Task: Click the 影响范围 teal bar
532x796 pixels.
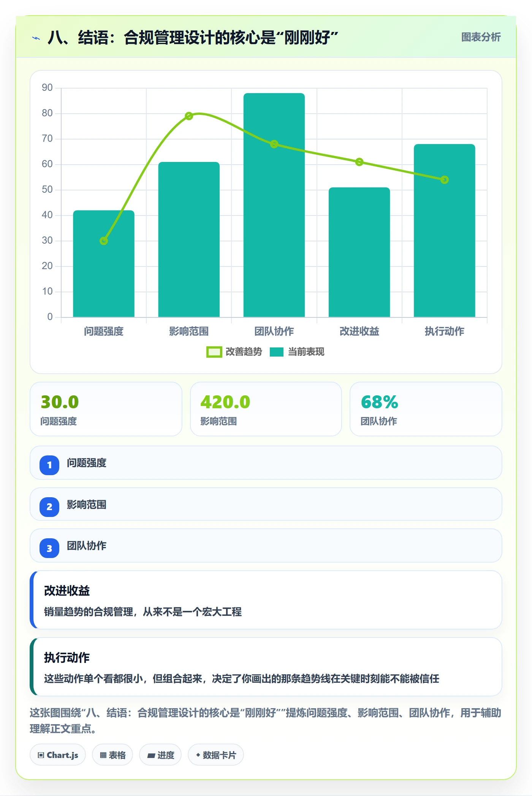Action: coord(189,239)
